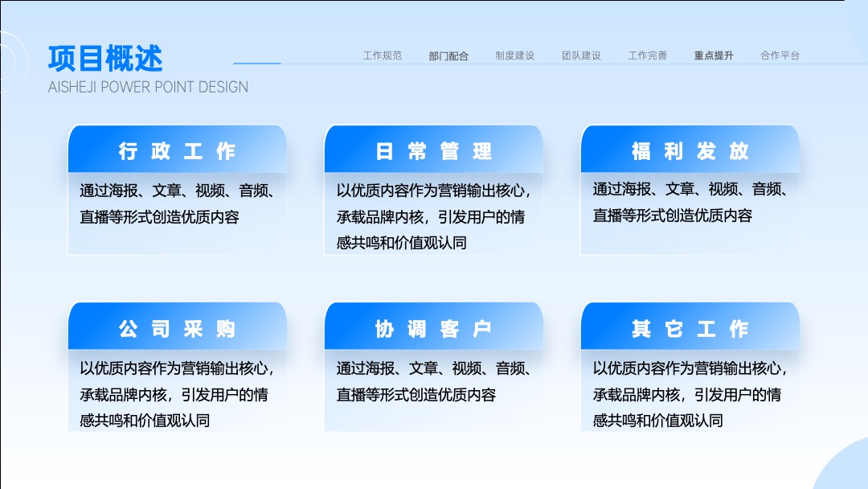Click the paragraph under 协调客户
The height and width of the screenshot is (489, 868).
(x=434, y=381)
